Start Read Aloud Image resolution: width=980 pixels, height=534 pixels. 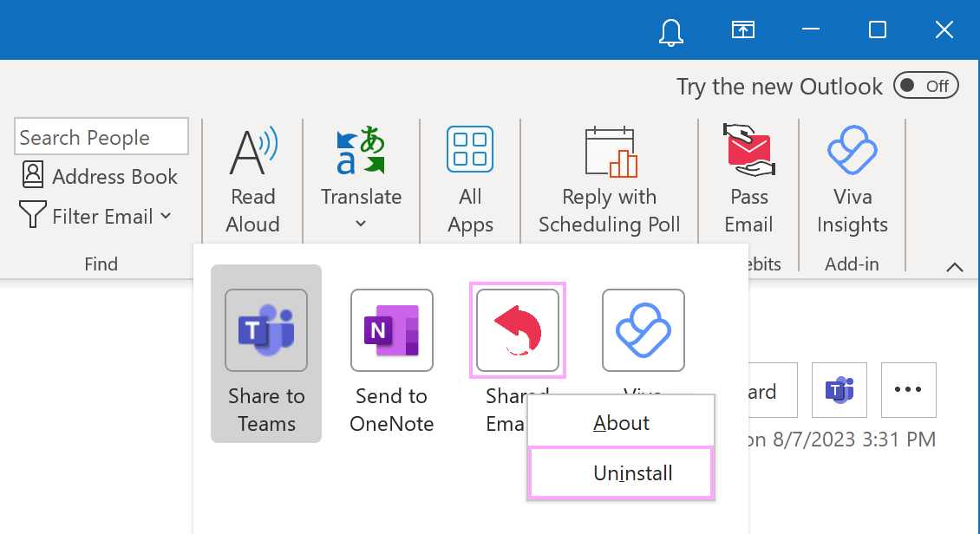[252, 179]
